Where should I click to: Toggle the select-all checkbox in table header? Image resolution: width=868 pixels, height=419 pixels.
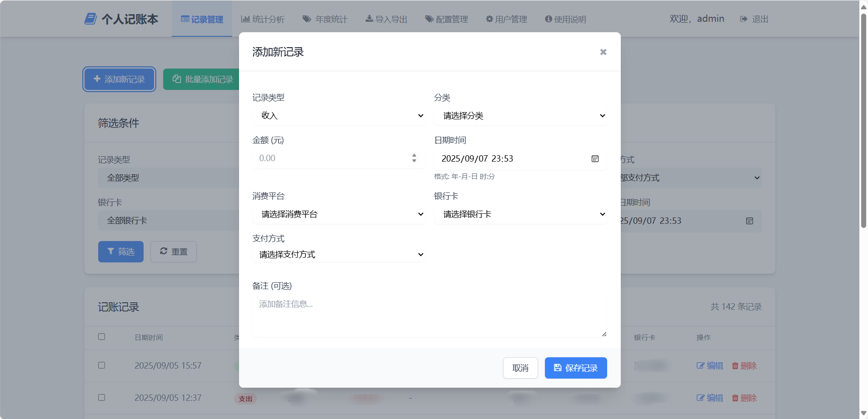(102, 337)
